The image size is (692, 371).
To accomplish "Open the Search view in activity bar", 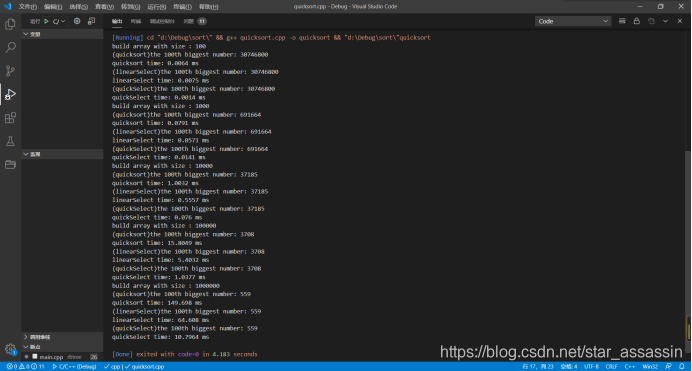I will pyautogui.click(x=10, y=47).
